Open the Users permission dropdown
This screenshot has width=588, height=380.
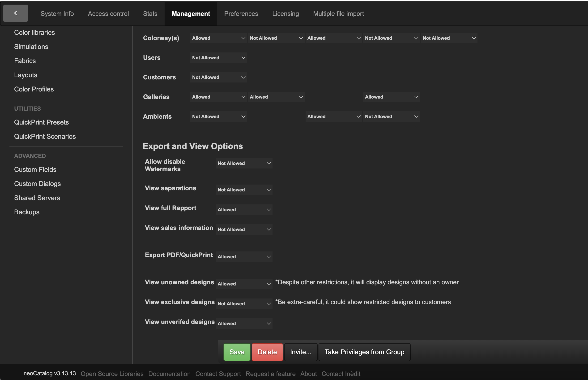click(x=218, y=58)
